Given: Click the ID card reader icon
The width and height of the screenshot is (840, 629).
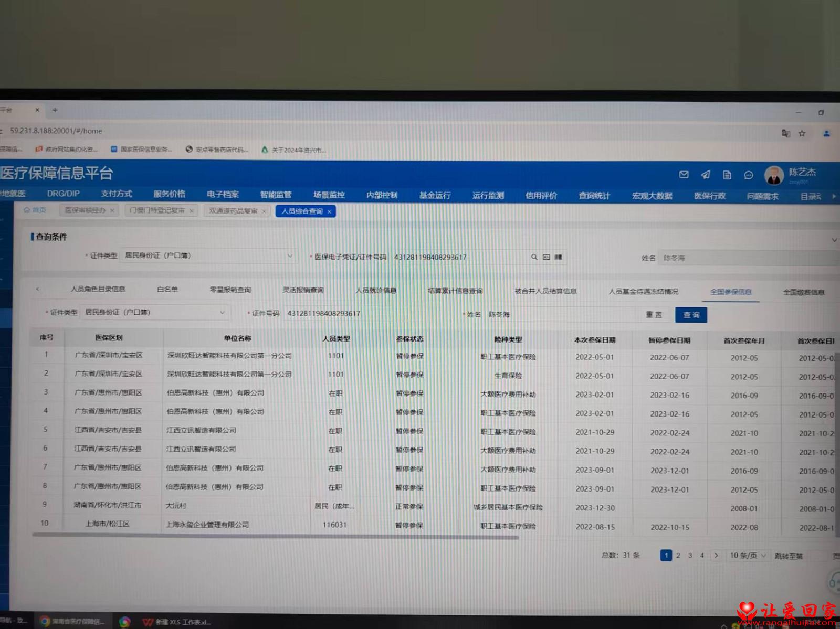Looking at the screenshot, I should (x=546, y=257).
